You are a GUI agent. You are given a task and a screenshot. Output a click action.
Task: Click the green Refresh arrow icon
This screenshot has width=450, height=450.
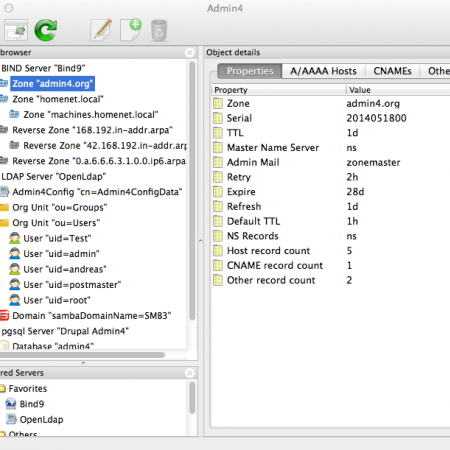point(46,30)
